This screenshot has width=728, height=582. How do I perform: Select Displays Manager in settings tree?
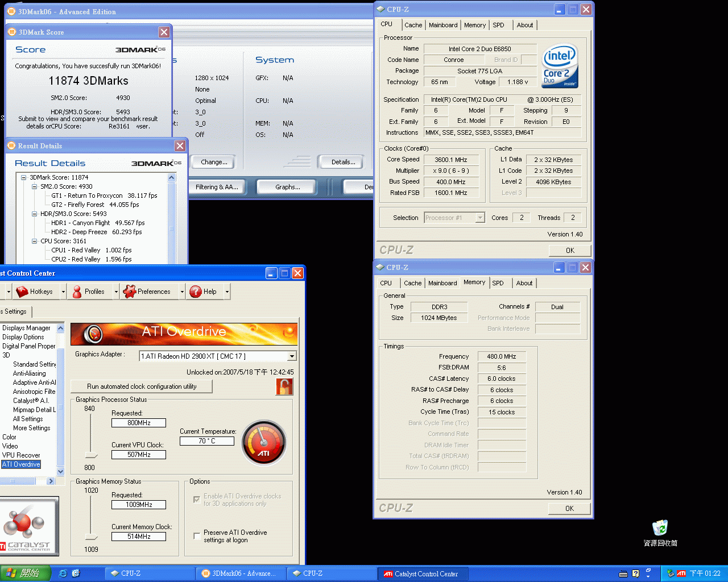[x=26, y=328]
